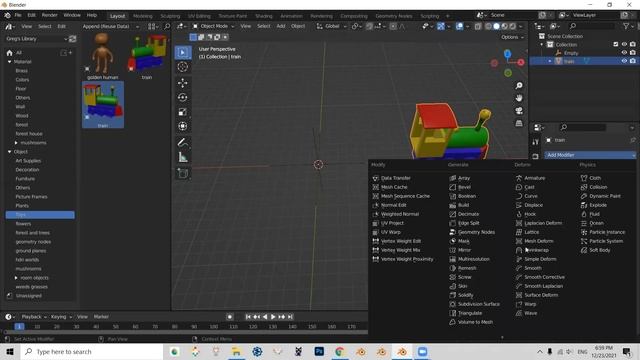Toggle visibility eye of Empty object

pos(624,53)
